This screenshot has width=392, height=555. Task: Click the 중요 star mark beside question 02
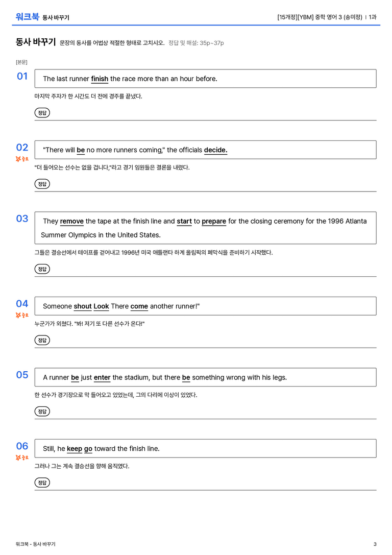pyautogui.click(x=22, y=159)
